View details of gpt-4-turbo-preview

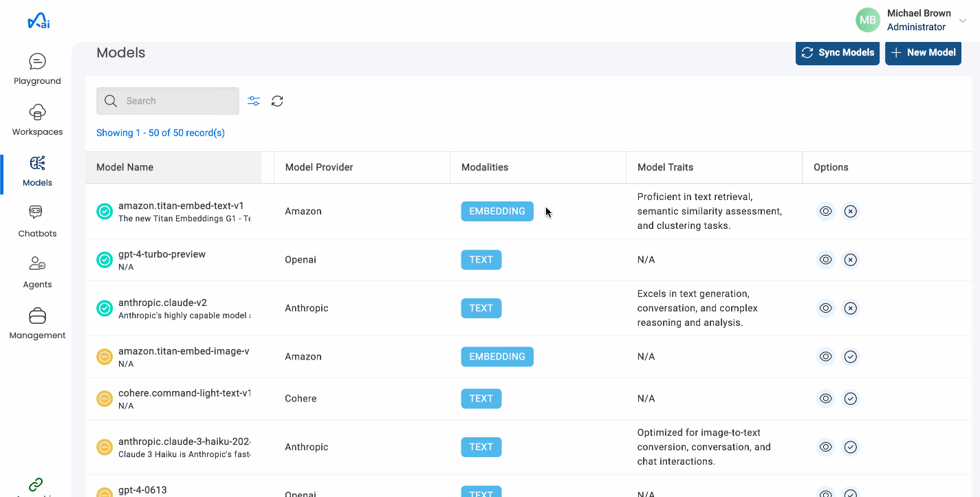tap(826, 260)
